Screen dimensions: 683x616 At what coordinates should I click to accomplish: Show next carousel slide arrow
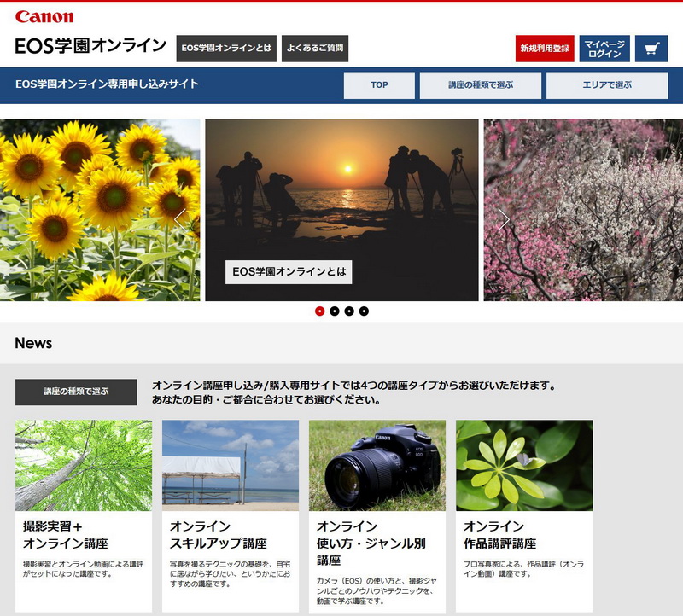click(x=504, y=219)
